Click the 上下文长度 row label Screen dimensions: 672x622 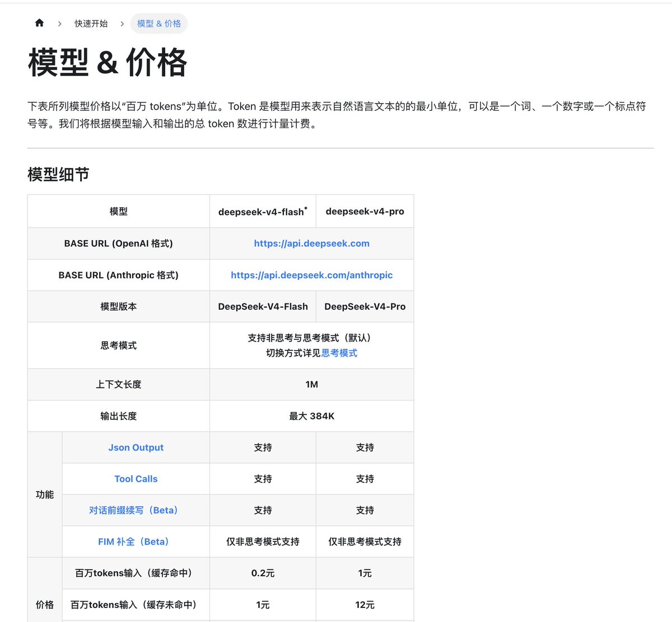tap(119, 384)
